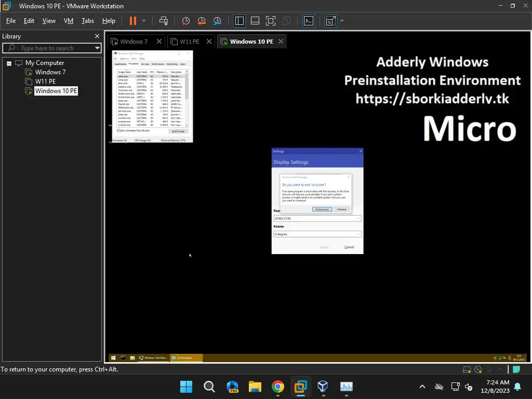Open the Help menu

click(109, 21)
